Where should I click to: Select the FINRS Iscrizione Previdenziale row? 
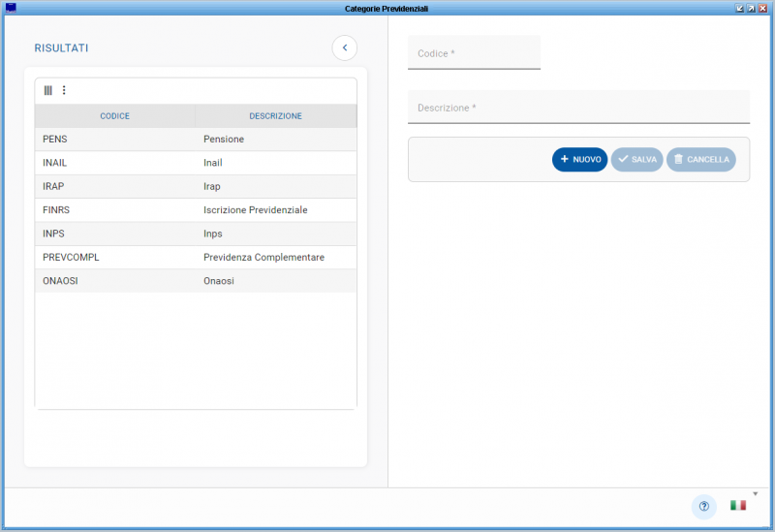[195, 210]
